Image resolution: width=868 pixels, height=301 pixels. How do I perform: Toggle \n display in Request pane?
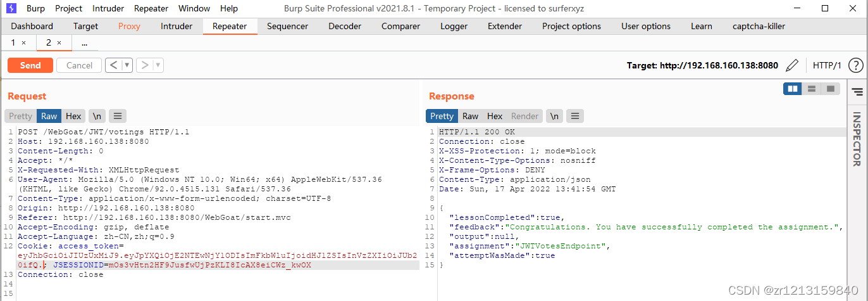click(97, 116)
